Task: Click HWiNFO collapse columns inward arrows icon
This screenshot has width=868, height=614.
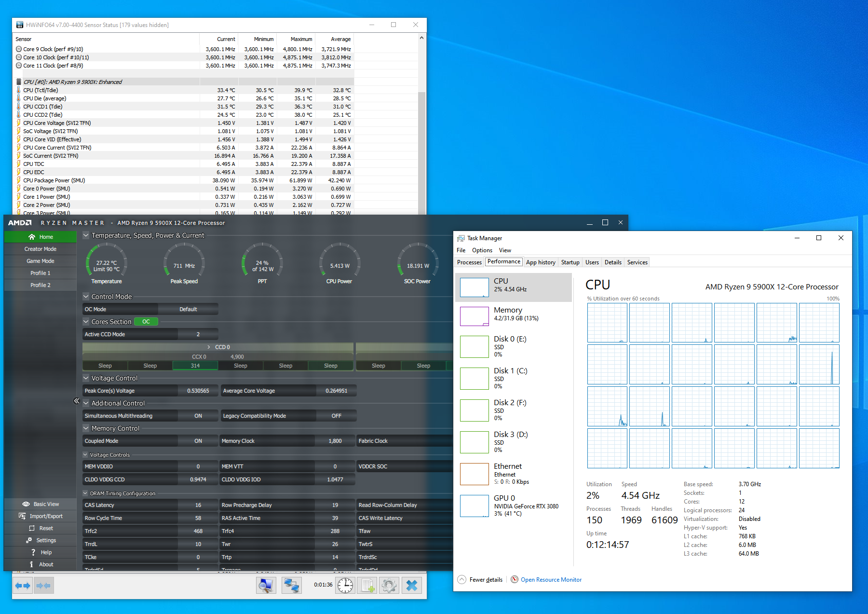Action: pyautogui.click(x=44, y=586)
